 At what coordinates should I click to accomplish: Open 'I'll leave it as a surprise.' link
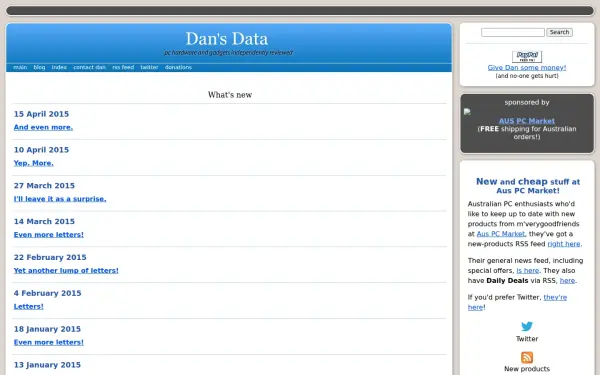pos(60,199)
